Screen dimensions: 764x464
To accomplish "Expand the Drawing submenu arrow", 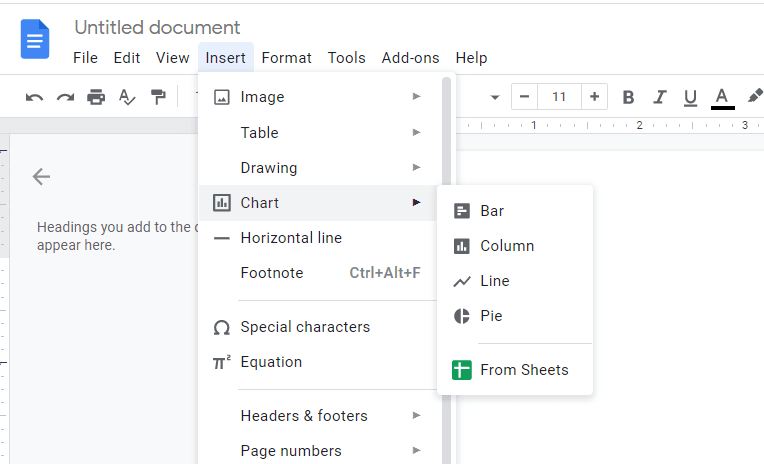I will tap(416, 167).
